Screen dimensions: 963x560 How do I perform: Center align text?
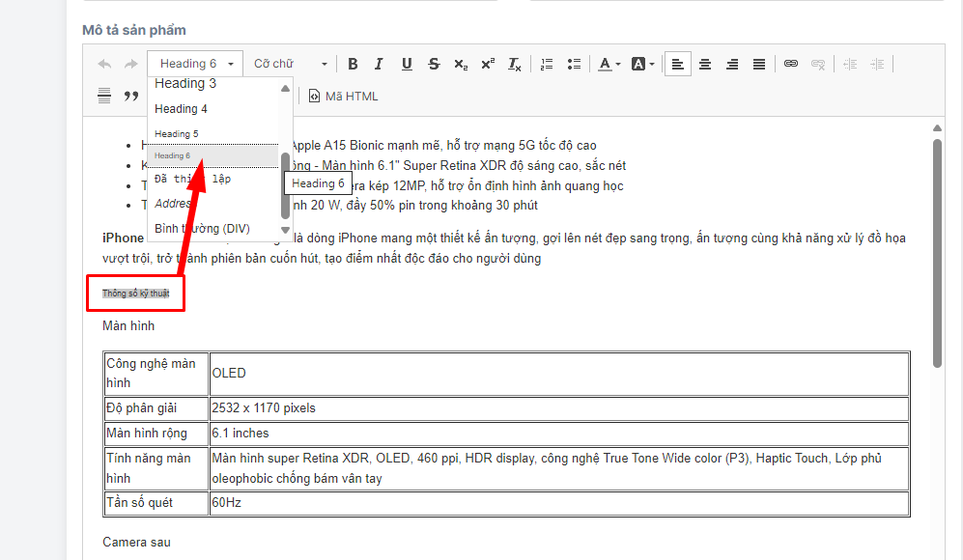point(705,64)
